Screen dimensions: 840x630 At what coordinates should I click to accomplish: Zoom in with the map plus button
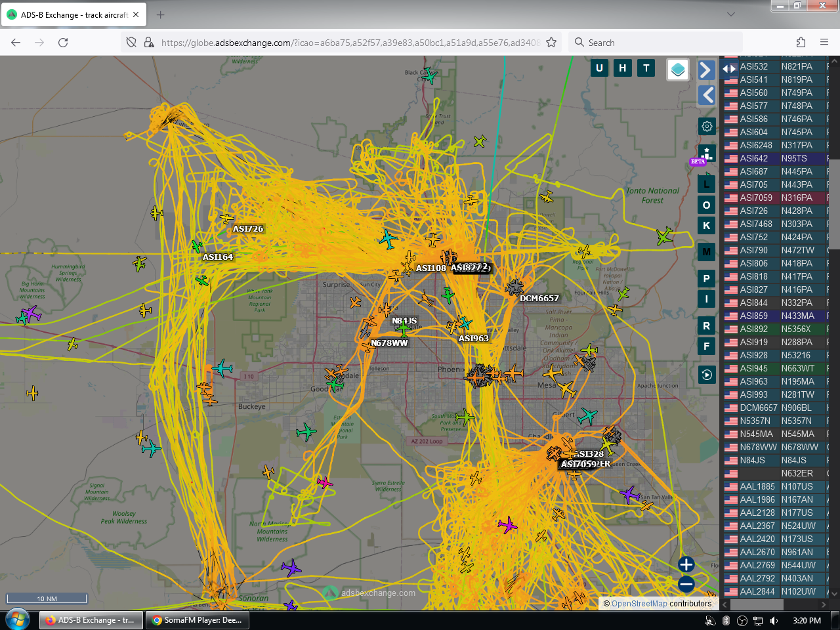click(686, 564)
